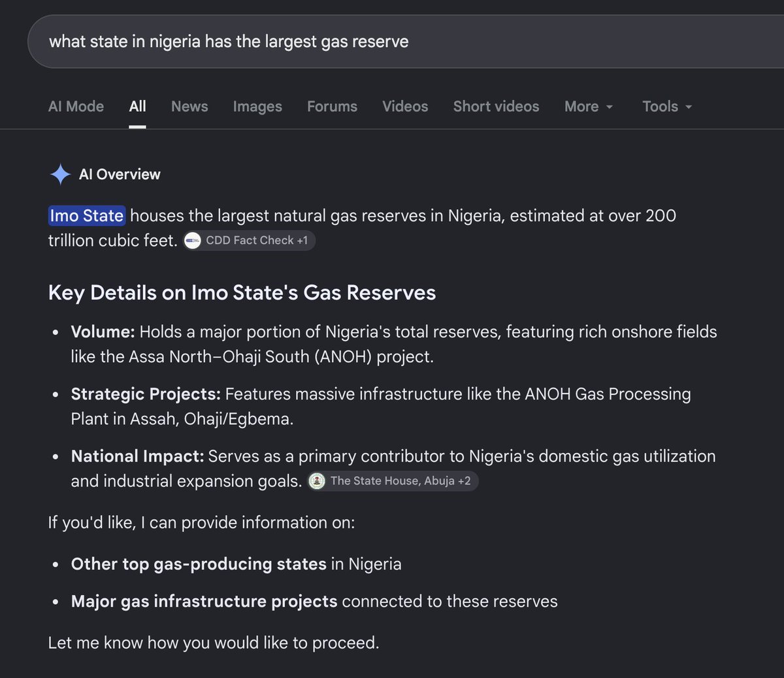This screenshot has height=678, width=784.
Task: Click 'trillion cubic feet.' text
Action: [112, 241]
